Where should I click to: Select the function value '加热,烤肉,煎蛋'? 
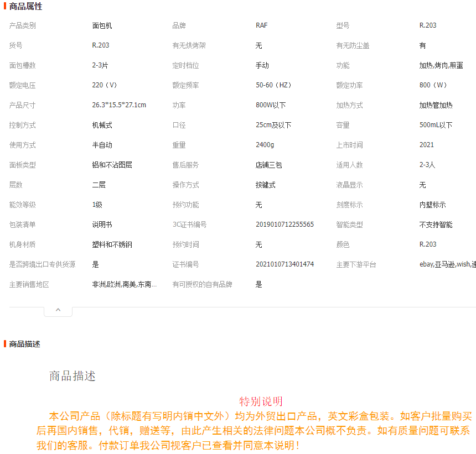coord(441,65)
